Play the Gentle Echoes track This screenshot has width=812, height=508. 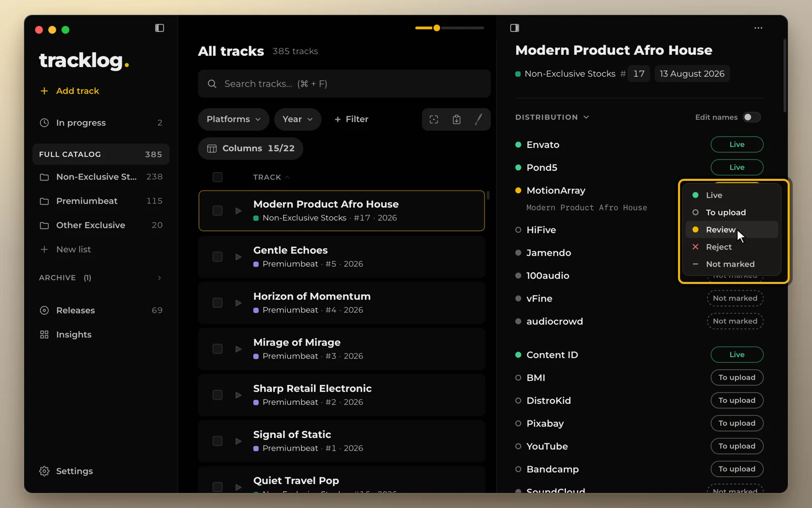coord(239,257)
